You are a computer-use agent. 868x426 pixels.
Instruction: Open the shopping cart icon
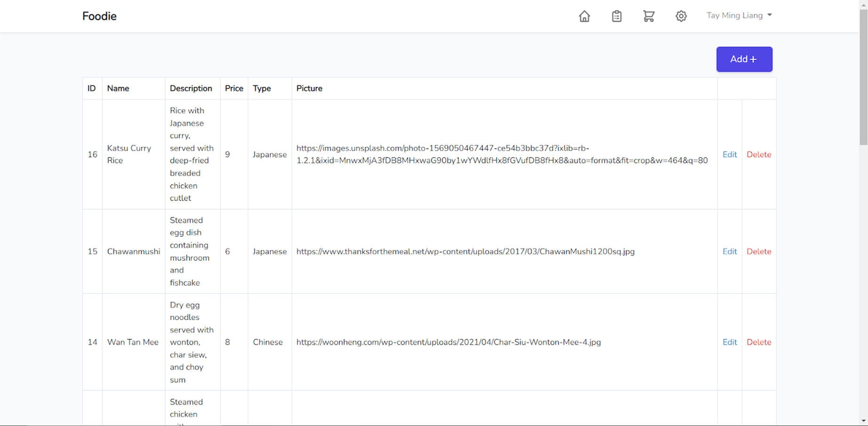[x=648, y=16]
